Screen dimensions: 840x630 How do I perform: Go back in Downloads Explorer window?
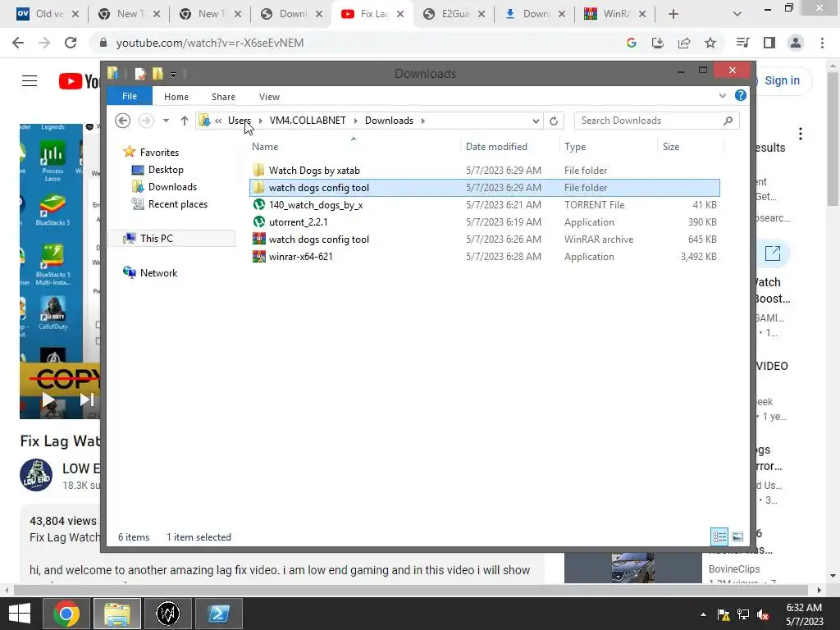123,121
